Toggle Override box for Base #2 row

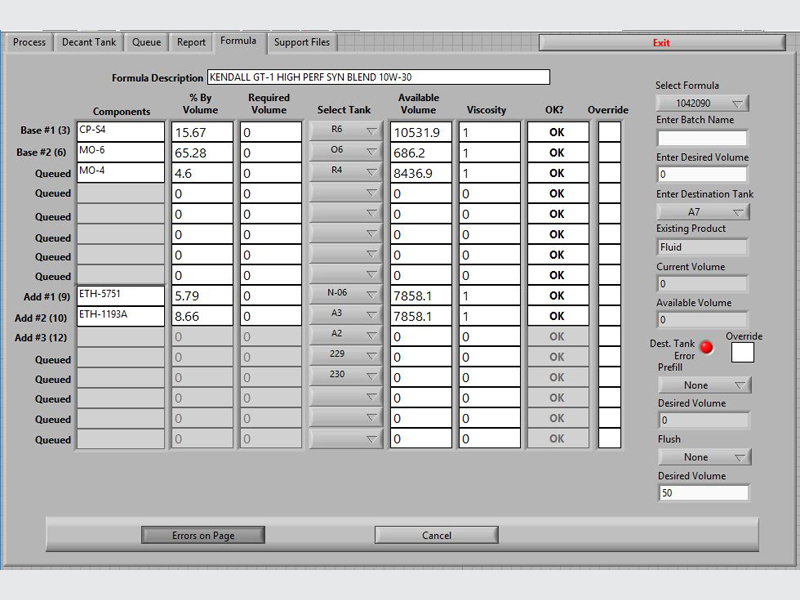609,152
